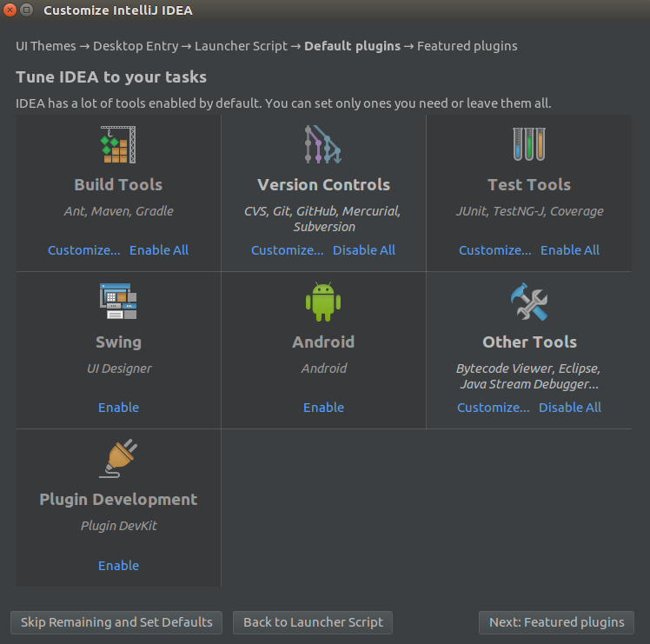Click Featured plugins in the breadcrumb
The width and height of the screenshot is (650, 644).
[x=468, y=46]
